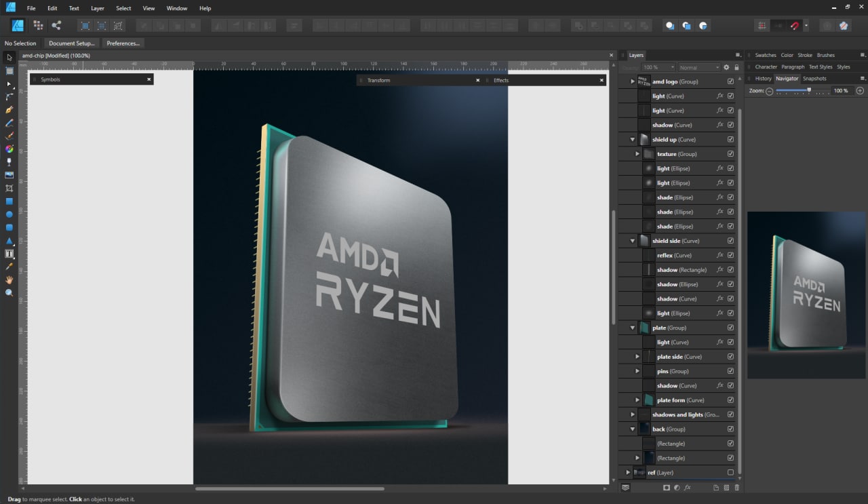Viewport: 868px width, 504px height.
Task: Select the Fill gradient tool
Action: pyautogui.click(x=9, y=149)
